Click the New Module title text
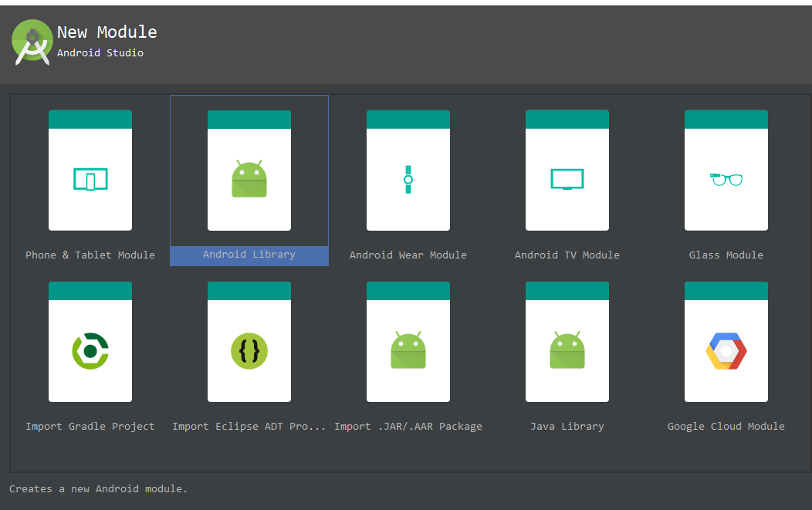 tap(107, 32)
